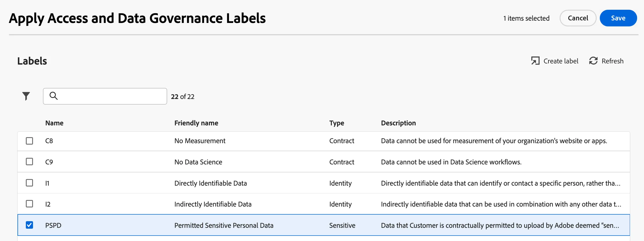This screenshot has width=644, height=241.
Task: Select the C9 name cell
Action: [x=49, y=162]
